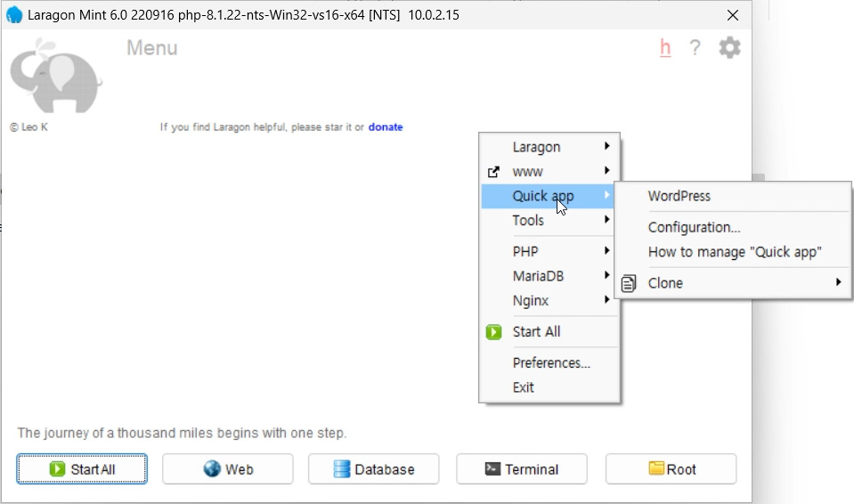854x504 pixels.
Task: Click the Web button
Action: pos(228,469)
